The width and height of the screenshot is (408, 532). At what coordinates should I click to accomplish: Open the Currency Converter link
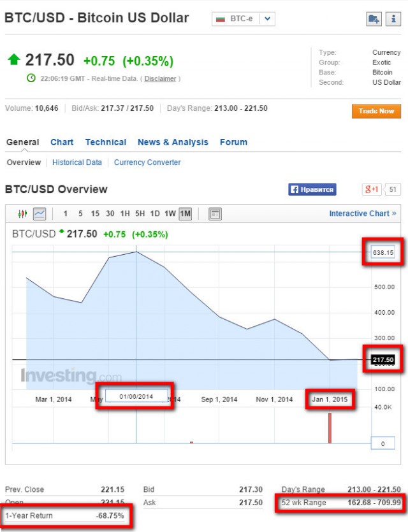(147, 162)
